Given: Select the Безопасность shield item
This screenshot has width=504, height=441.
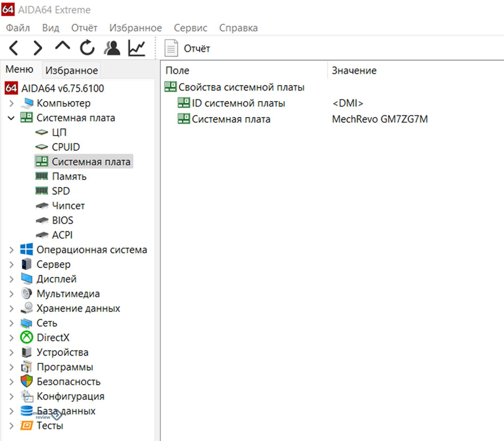Looking at the screenshot, I should (x=68, y=382).
